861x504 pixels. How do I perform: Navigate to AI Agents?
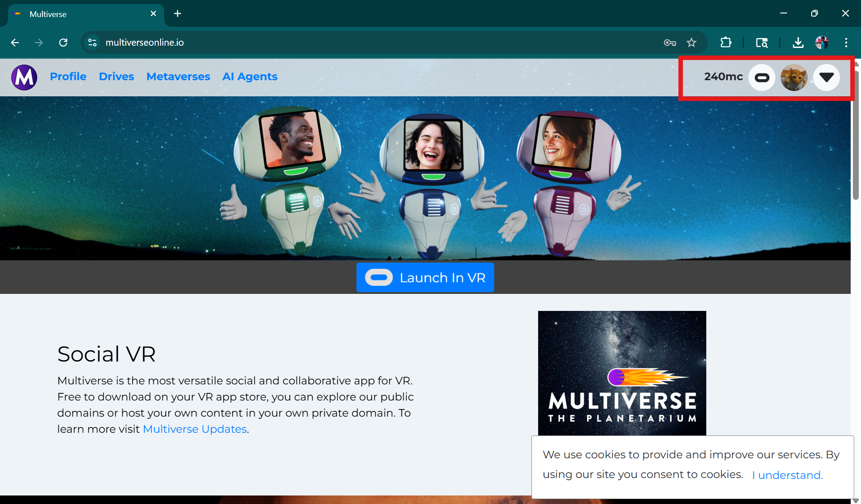tap(250, 77)
